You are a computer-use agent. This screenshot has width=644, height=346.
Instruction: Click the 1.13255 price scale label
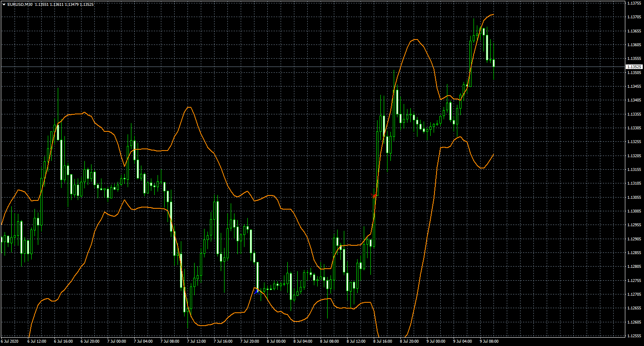point(634,142)
